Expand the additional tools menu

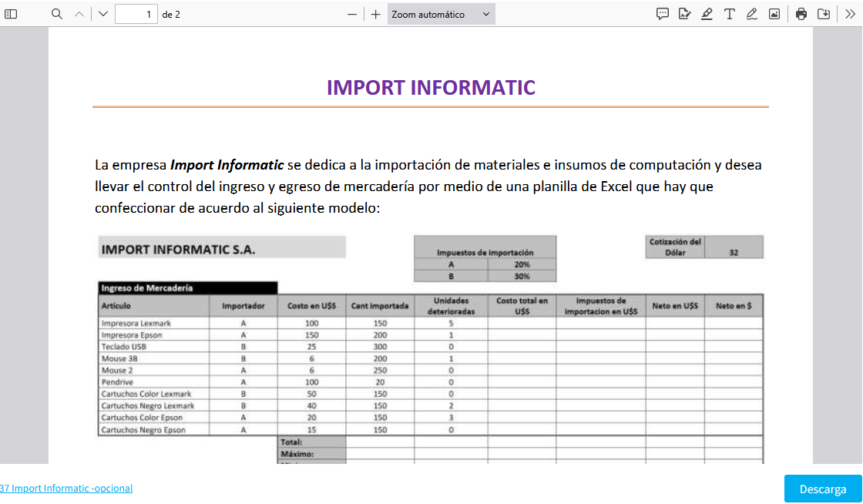tap(847, 14)
